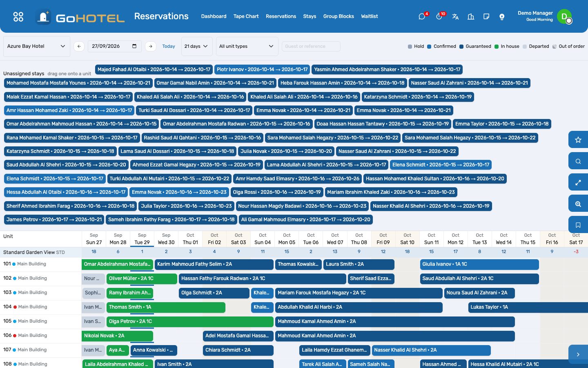Open the 21 days range dropdown
Screen dimensions: 588x368
[x=196, y=46]
